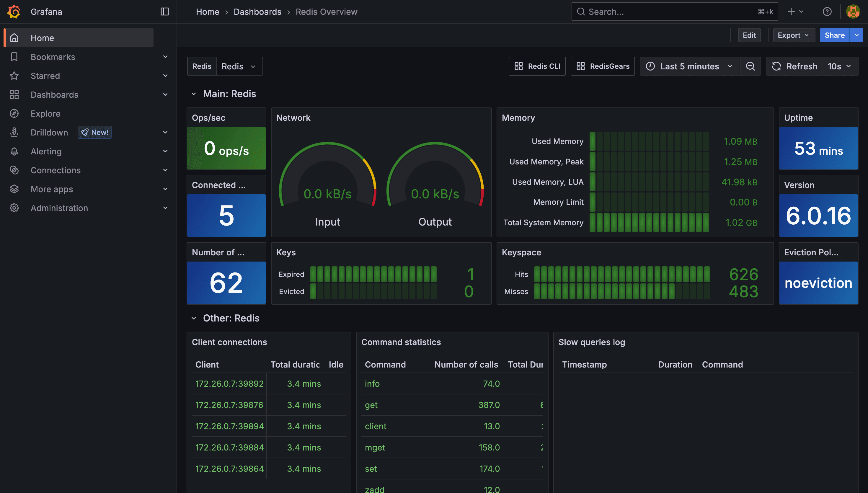Expand the Starred section chevron
This screenshot has width=868, height=493.
pyautogui.click(x=166, y=76)
